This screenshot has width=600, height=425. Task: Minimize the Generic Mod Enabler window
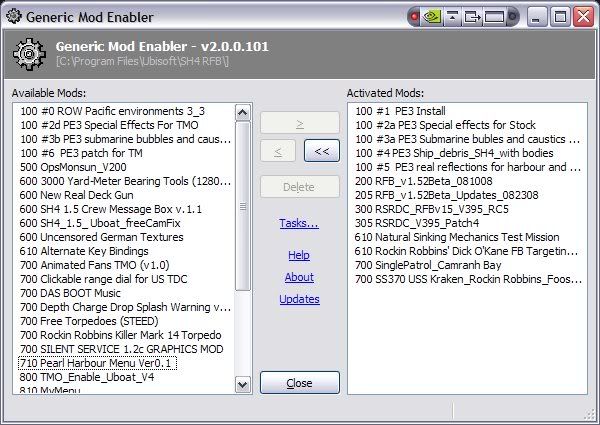tap(536, 17)
